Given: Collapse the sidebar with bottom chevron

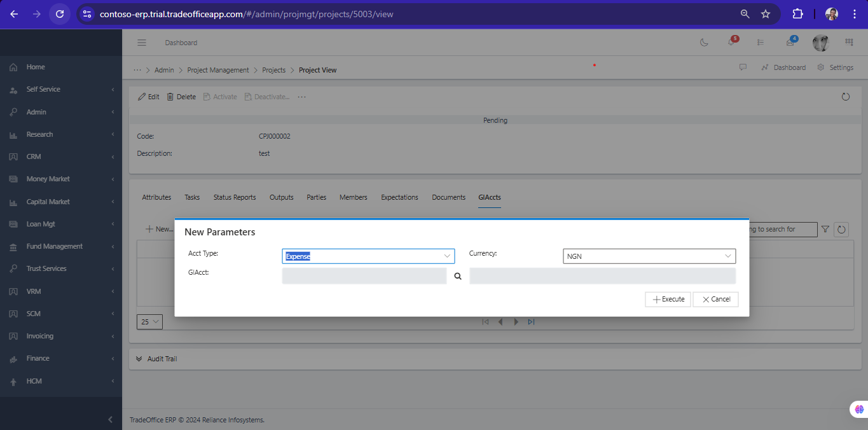Looking at the screenshot, I should coord(110,419).
